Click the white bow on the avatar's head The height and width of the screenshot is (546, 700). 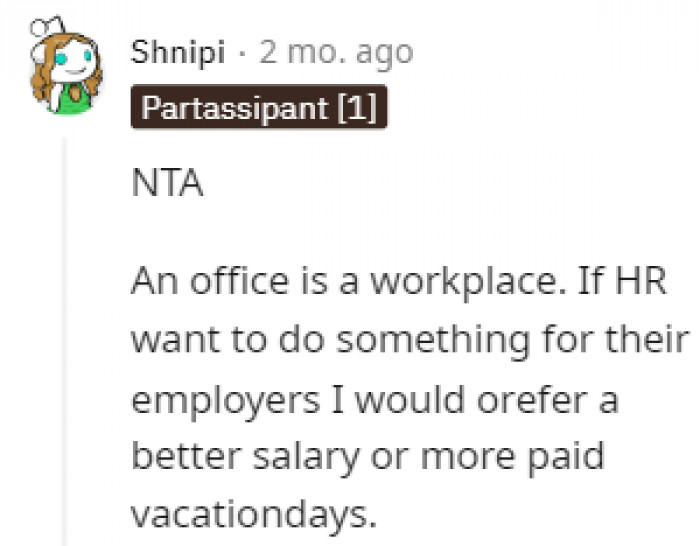(47, 27)
